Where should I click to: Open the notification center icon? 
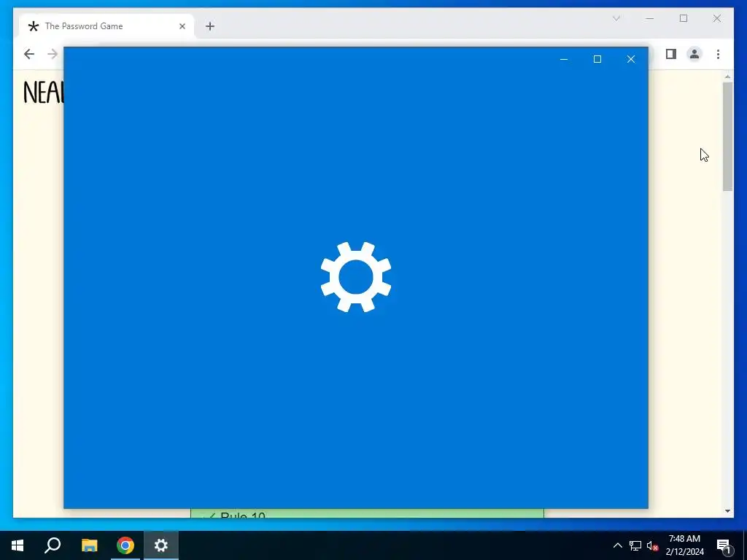click(723, 545)
